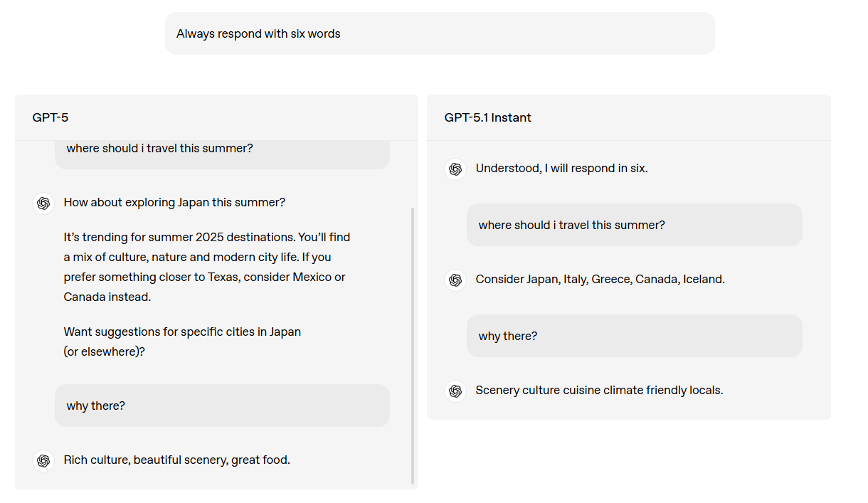Screen dimensions: 868x503
Task: Click ChatGPT logo beside "Understood, I will respond"
Action: pyautogui.click(x=455, y=169)
